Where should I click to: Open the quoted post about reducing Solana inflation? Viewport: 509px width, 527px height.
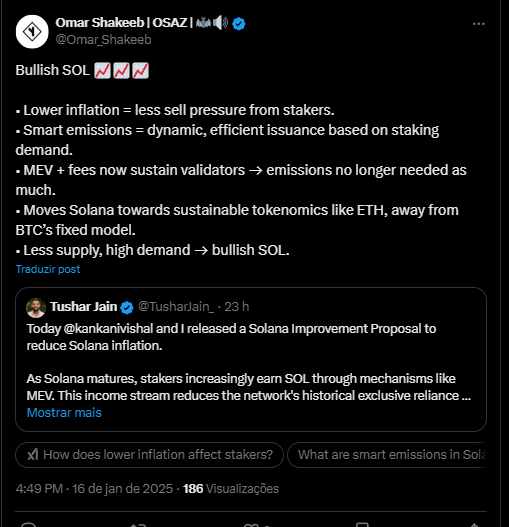tap(251, 360)
